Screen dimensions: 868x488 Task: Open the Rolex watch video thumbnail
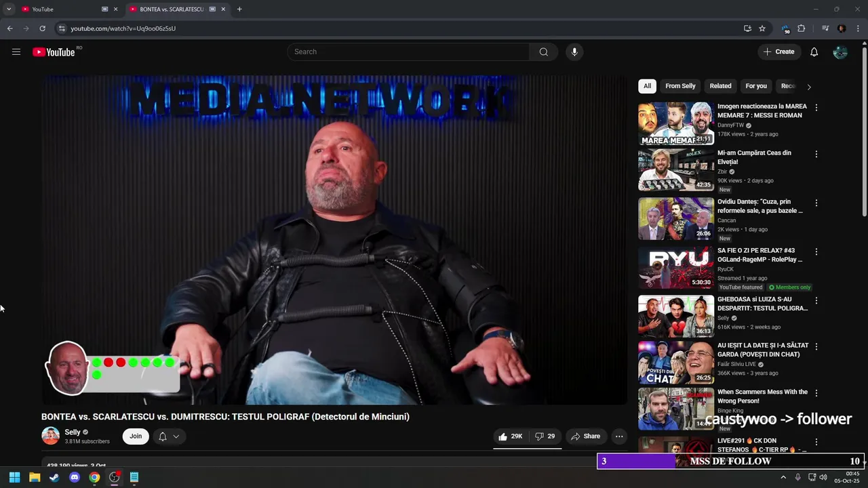pos(676,170)
